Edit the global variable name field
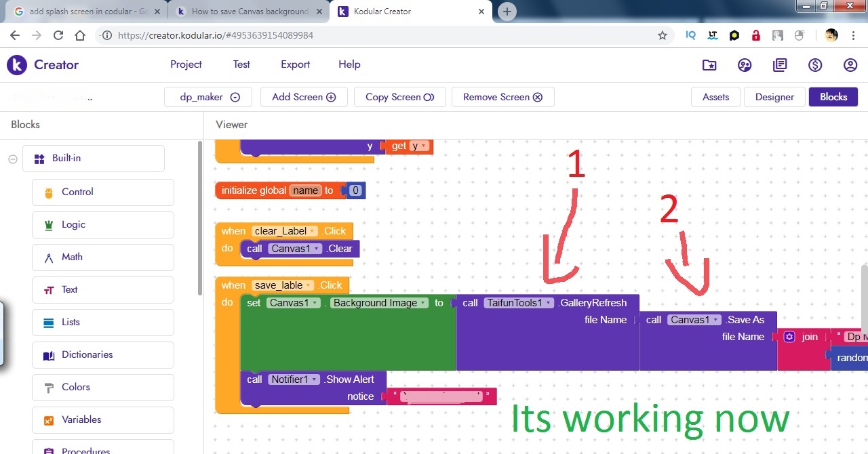The image size is (868, 454). (305, 190)
